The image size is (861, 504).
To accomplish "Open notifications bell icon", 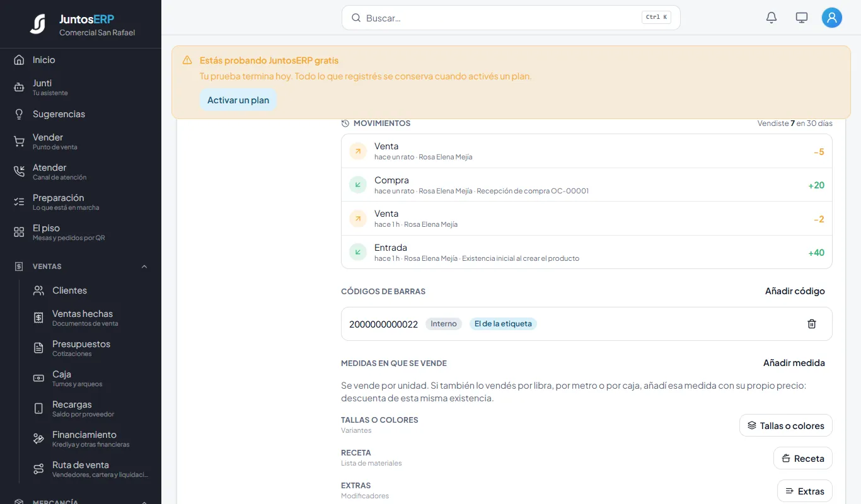I will [771, 18].
